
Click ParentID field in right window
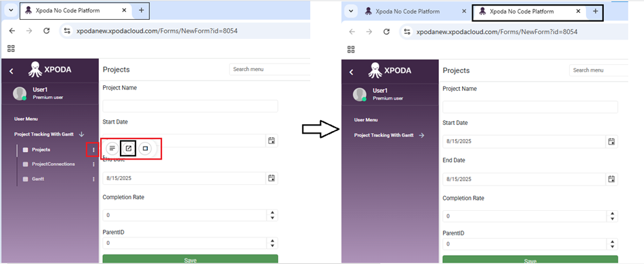point(525,244)
